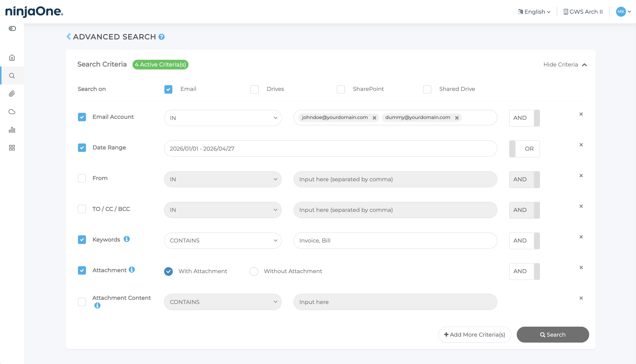Toggle Keywords AND switch
The height and width of the screenshot is (364, 636).
[x=524, y=241]
